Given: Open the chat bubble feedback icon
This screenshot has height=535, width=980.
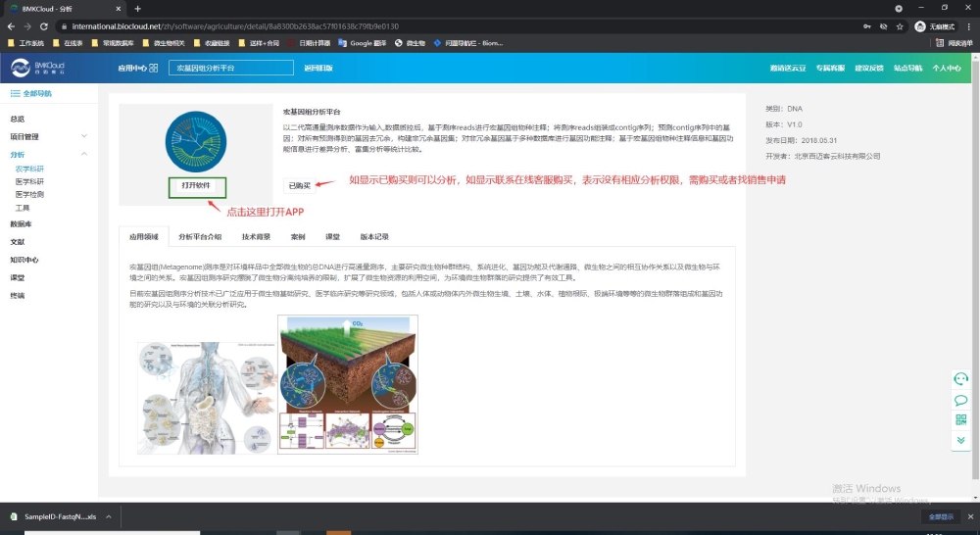Looking at the screenshot, I should [x=960, y=400].
